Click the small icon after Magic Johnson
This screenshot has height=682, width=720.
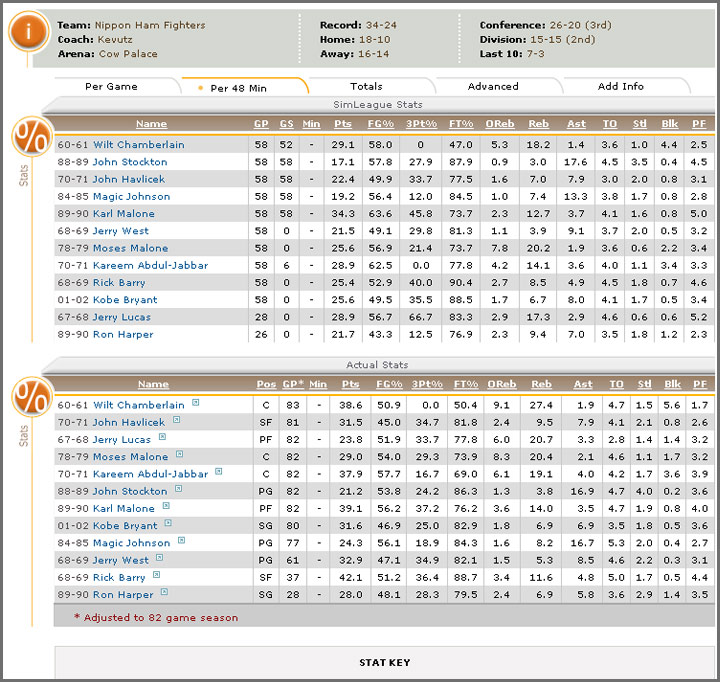pyautogui.click(x=180, y=542)
